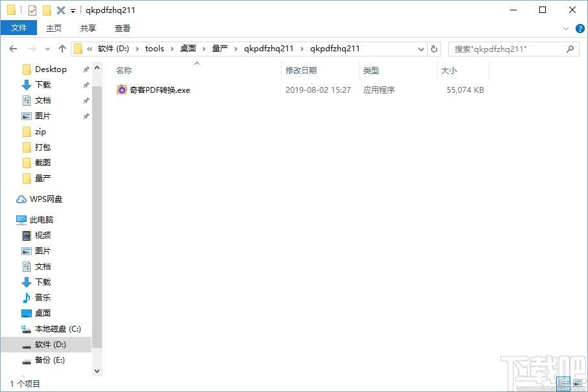Screen dimensions: 588x392
Task: Open the 备份 (E:) drive
Action: (x=49, y=360)
